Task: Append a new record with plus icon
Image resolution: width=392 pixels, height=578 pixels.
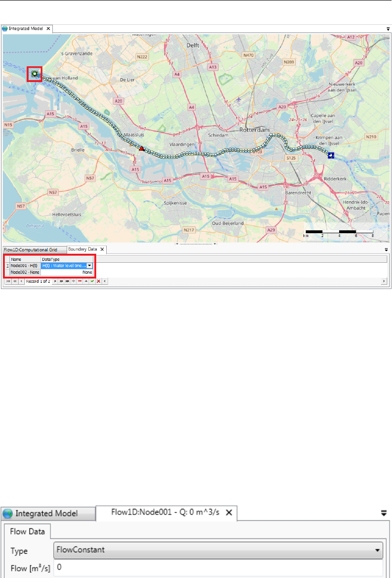Action: (73, 281)
